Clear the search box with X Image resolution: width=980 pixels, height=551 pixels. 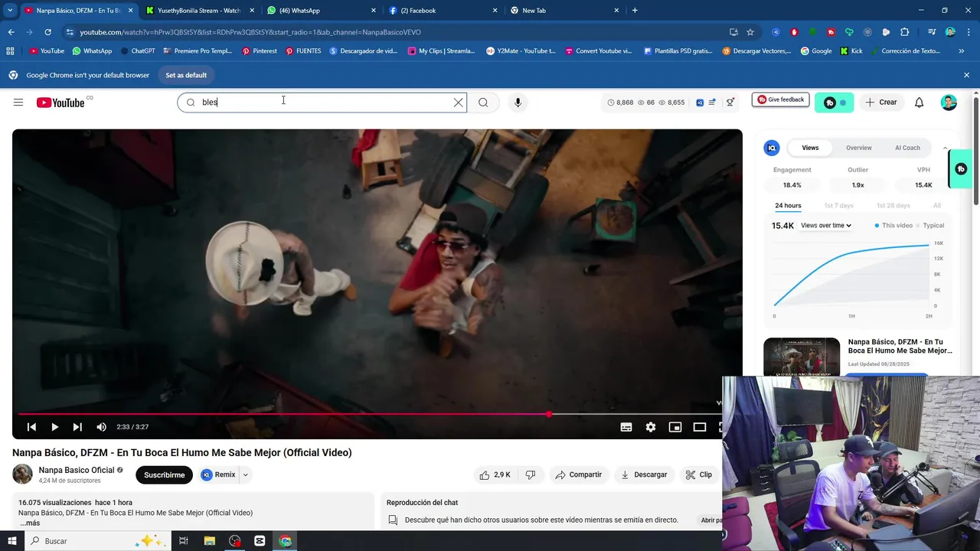point(458,103)
